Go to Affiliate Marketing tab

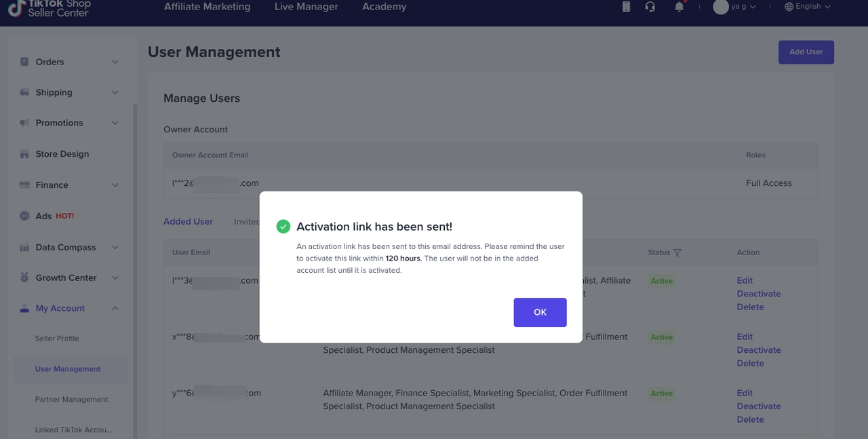tap(207, 7)
